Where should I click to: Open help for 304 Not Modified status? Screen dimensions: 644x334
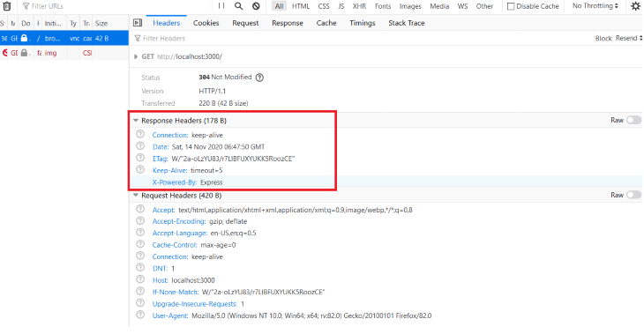tap(259, 78)
